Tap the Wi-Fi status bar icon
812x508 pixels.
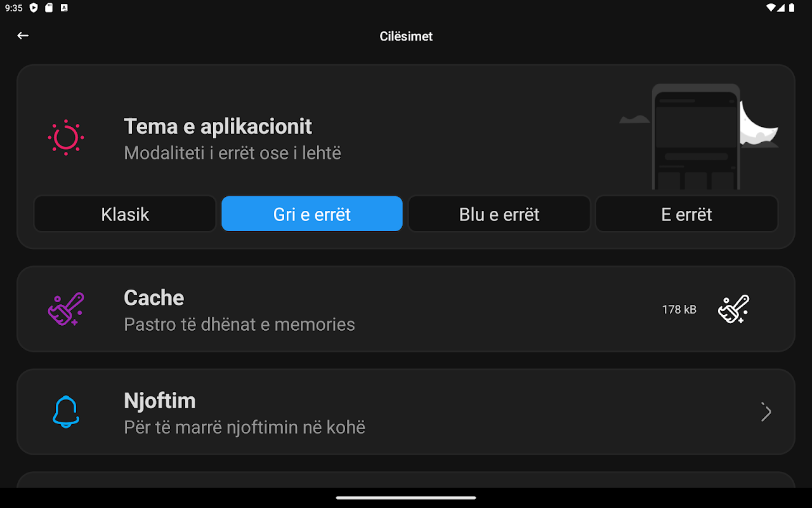[x=771, y=8]
